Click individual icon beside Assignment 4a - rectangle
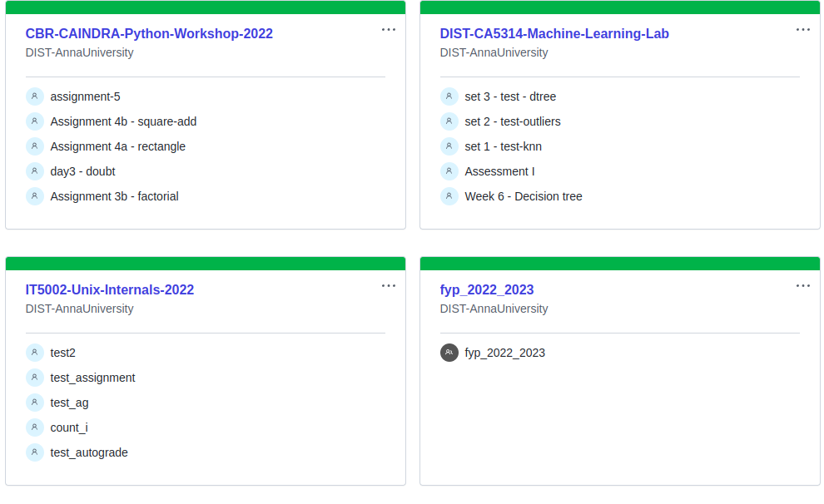This screenshot has height=504, width=824. 35,146
